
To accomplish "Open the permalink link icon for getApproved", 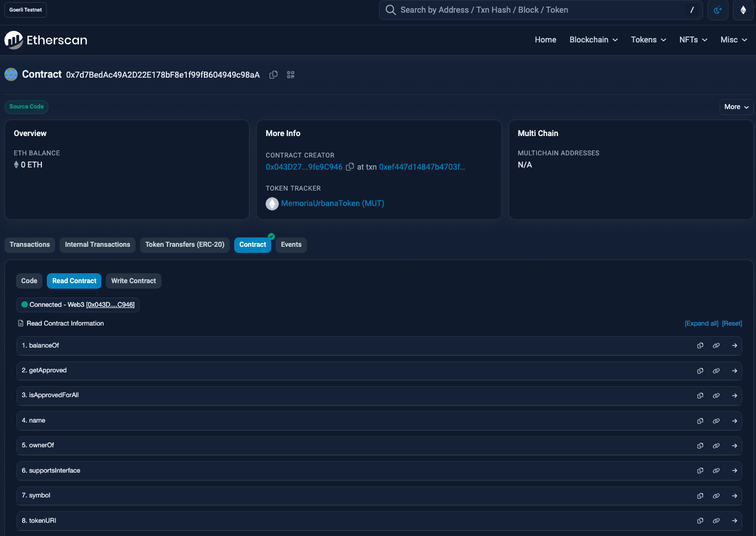I will click(716, 370).
